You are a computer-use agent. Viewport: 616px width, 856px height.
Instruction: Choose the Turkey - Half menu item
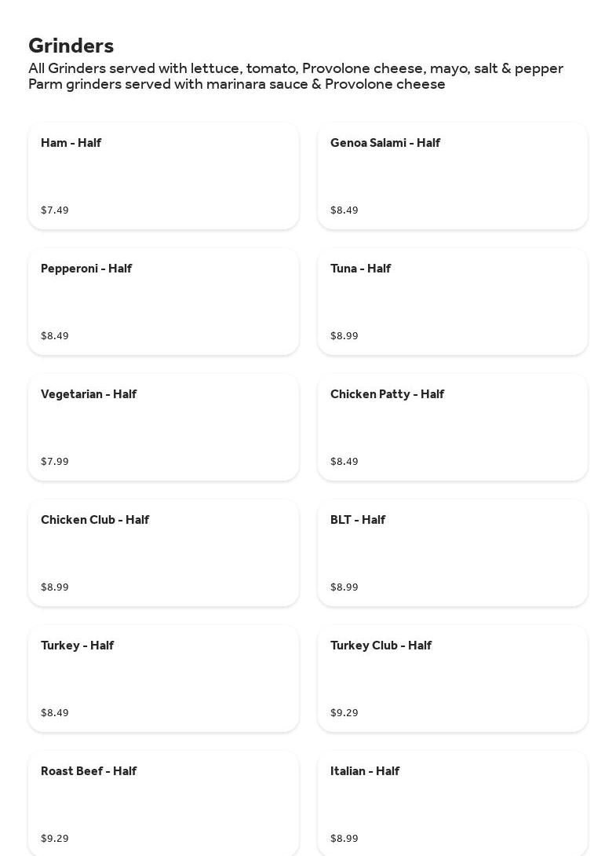point(163,678)
